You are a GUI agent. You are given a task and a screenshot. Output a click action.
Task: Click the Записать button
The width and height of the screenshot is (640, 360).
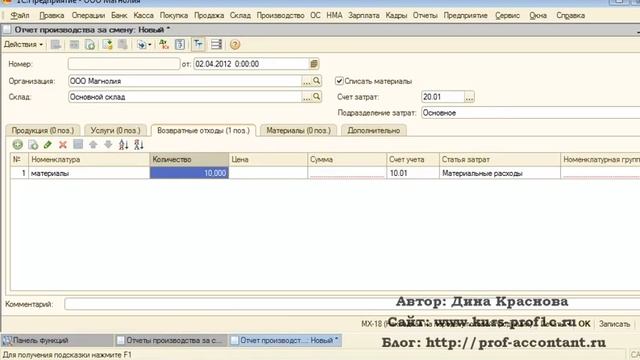pos(614,324)
